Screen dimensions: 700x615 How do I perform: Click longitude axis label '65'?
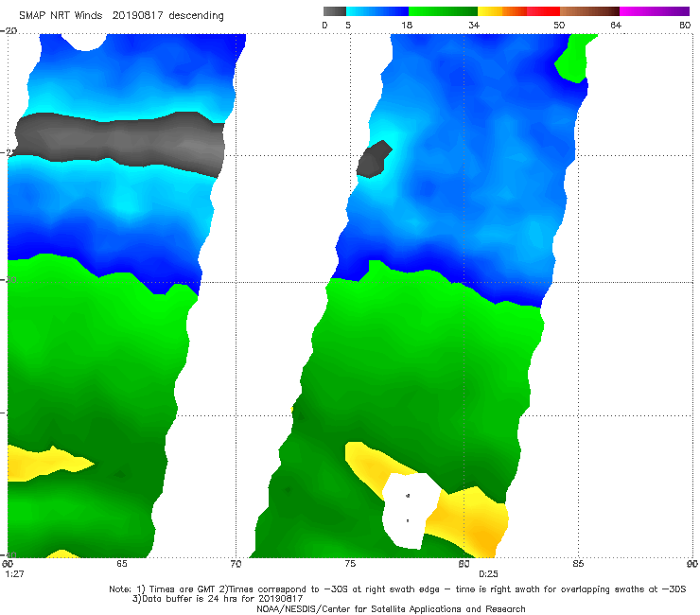point(122,564)
